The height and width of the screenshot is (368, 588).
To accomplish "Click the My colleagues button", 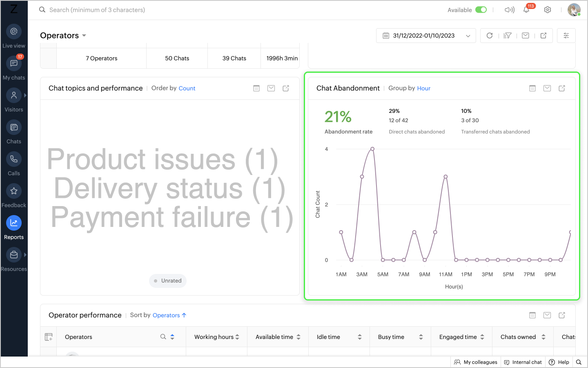I will [476, 362].
